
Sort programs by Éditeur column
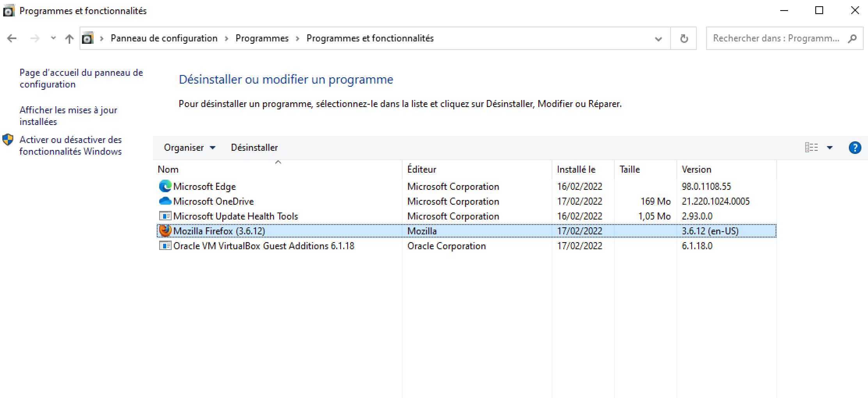click(421, 170)
